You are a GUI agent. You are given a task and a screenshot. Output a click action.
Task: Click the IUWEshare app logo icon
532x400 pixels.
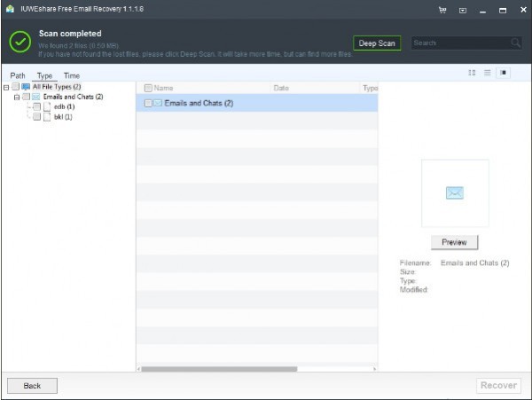9,10
